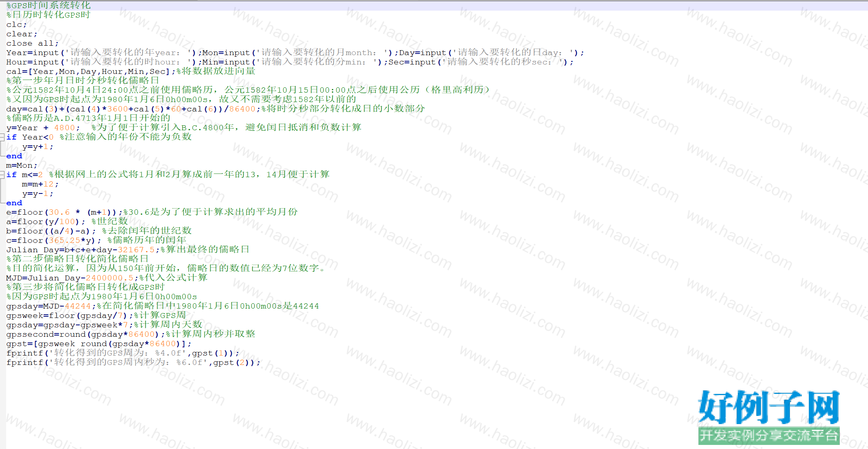Image resolution: width=868 pixels, height=449 pixels.
Task: Click the 'cal=[Year,Mon,Day,Hour,Min,Sec]' assignment
Action: 91,71
